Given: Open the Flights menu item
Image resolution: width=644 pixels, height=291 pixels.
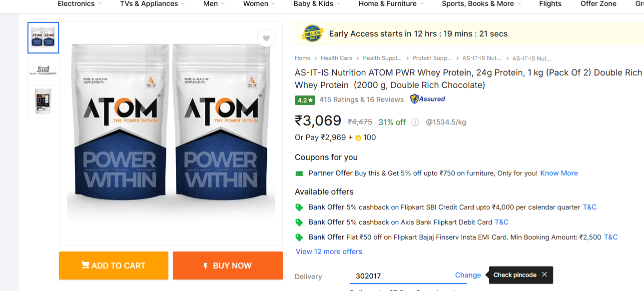Looking at the screenshot, I should [x=550, y=4].
